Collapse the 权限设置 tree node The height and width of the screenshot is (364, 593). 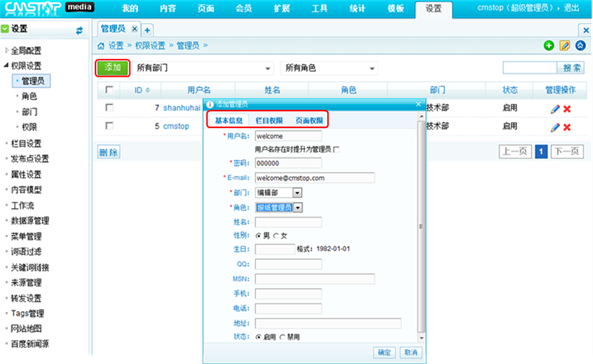coord(6,65)
